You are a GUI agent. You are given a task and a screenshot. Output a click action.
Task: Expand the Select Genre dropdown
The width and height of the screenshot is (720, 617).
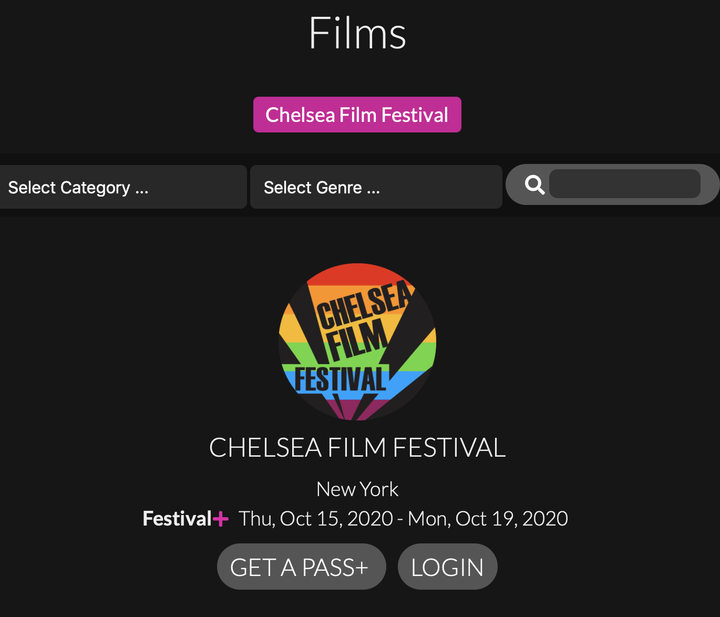376,187
